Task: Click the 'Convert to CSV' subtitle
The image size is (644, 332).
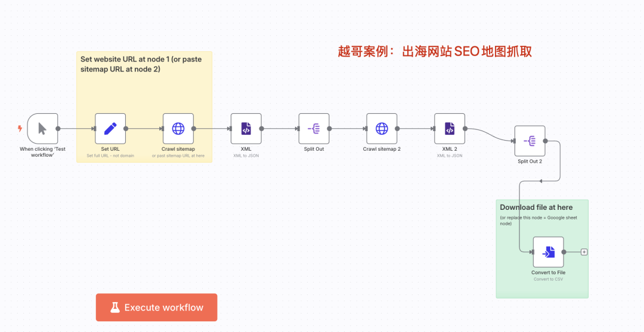Action: [x=549, y=280]
